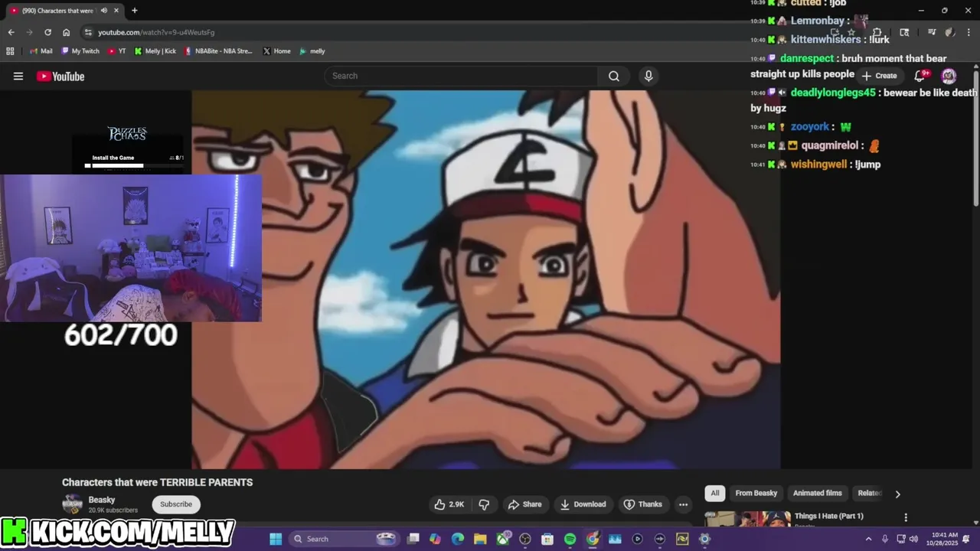Select the 'Animated films' filter chip
Screen dimensions: 980x551
[817, 493]
